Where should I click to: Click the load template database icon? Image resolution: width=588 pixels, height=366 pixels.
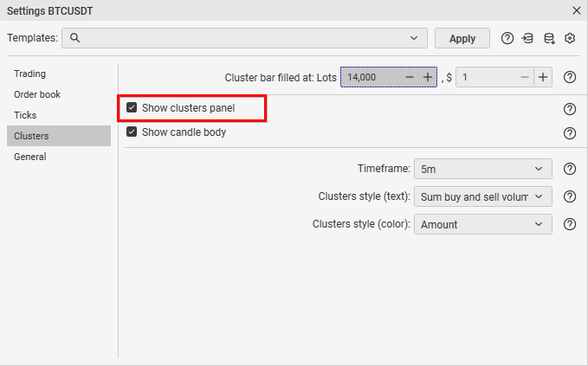point(527,38)
